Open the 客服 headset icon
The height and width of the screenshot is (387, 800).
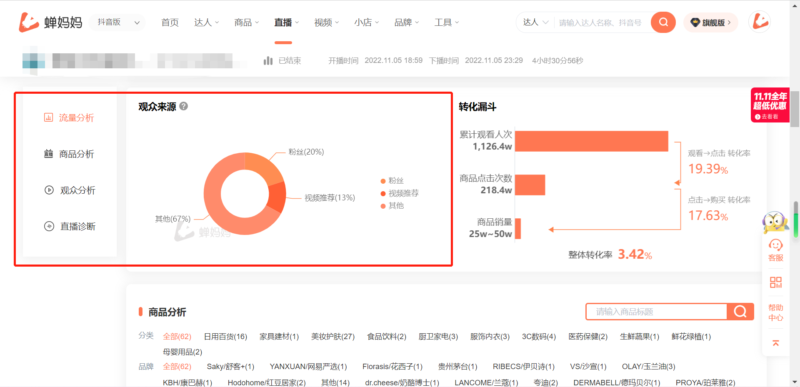point(776,245)
